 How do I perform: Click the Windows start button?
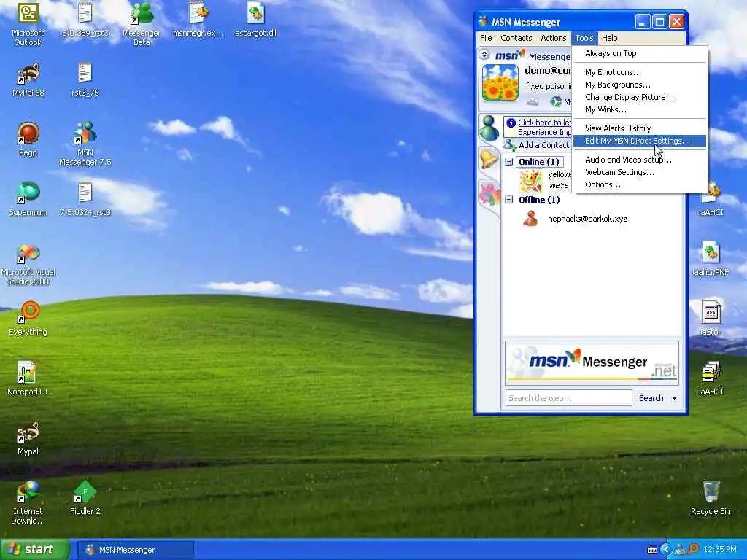click(34, 550)
